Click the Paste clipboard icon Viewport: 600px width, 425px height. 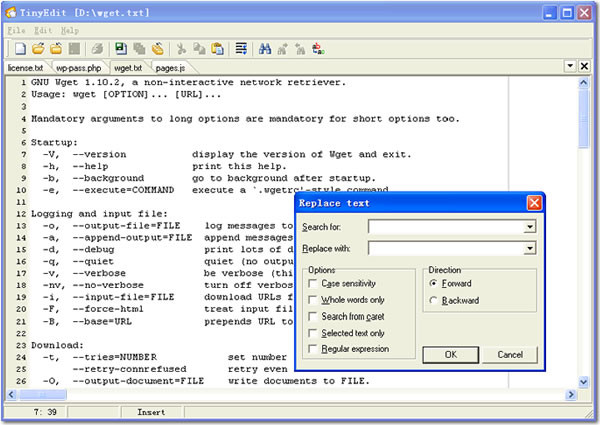point(217,47)
